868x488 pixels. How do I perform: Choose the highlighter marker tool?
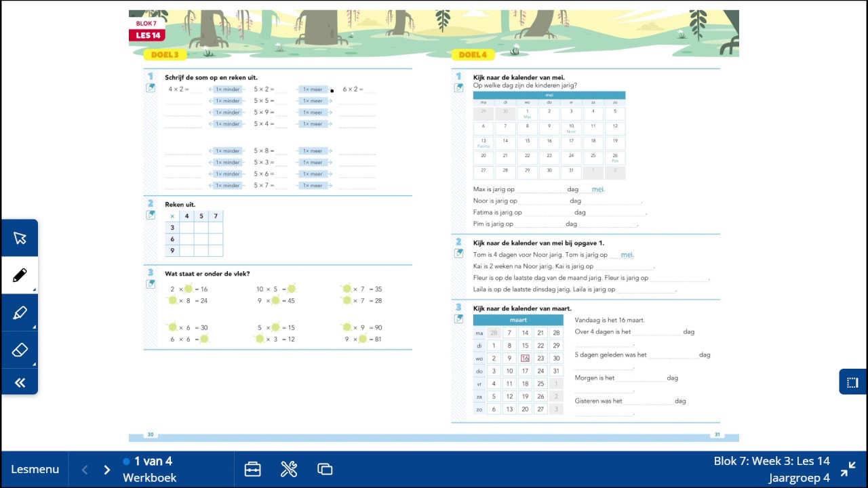[x=20, y=312]
